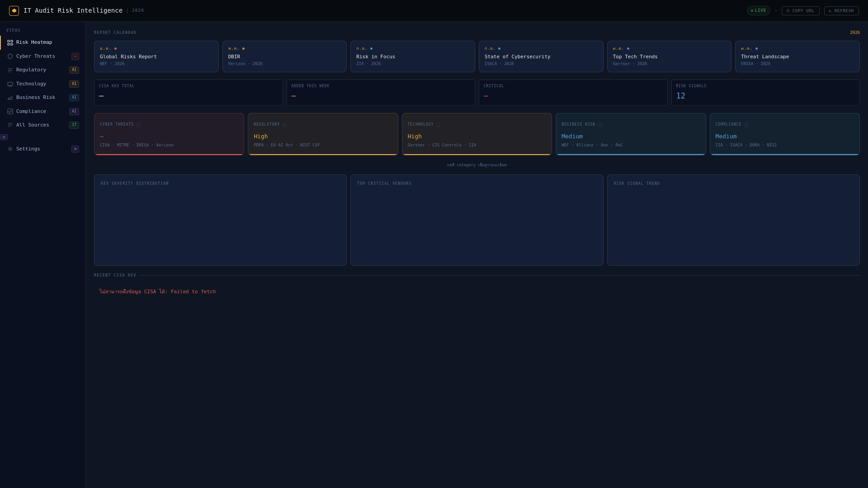
Task: Click the purple badge beside Settings
Action: [75, 149]
